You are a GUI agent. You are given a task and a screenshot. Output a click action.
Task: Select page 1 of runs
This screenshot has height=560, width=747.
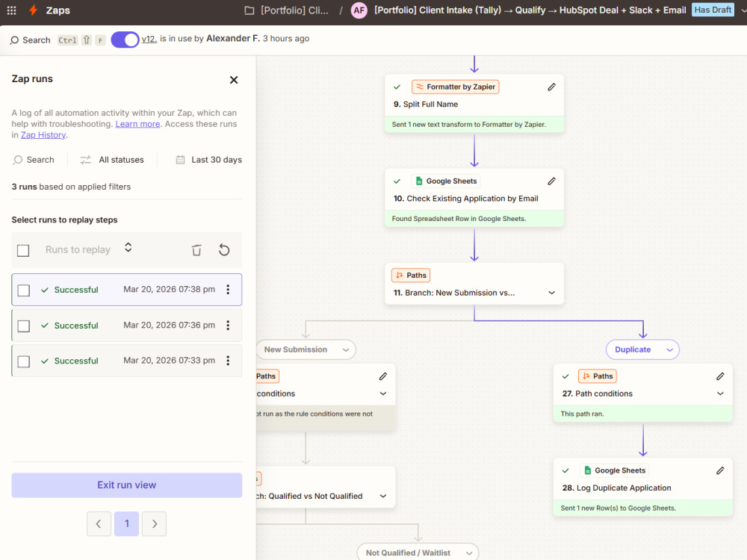[x=127, y=524]
